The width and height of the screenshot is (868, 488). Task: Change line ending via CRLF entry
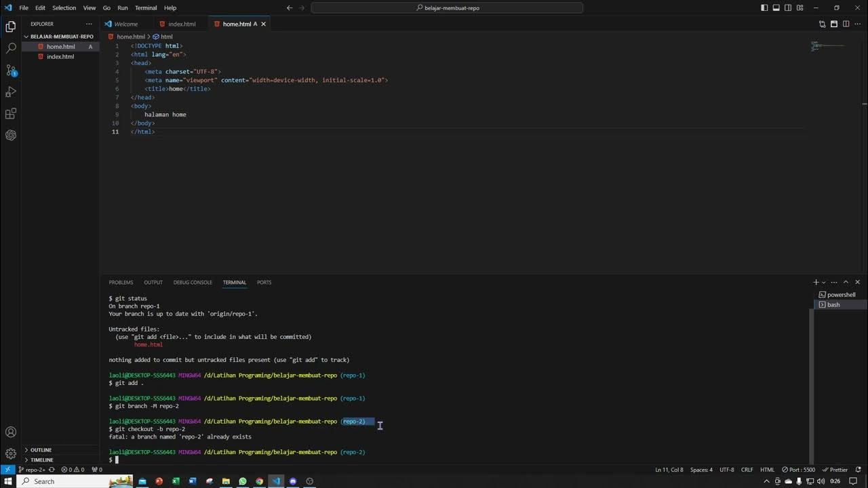point(747,470)
